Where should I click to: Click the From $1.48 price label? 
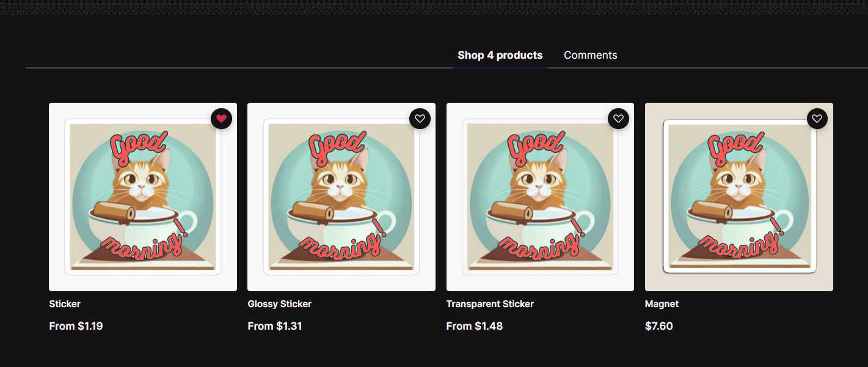coord(474,326)
